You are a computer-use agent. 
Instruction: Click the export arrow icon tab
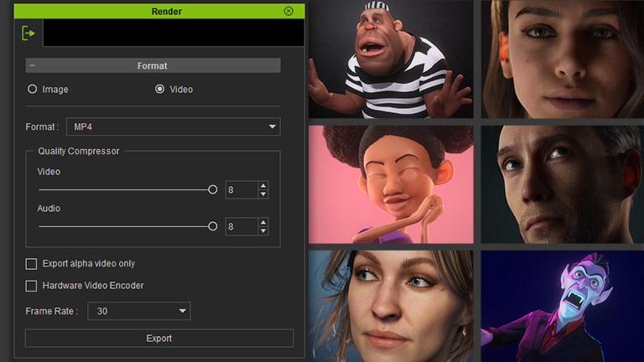point(29,34)
